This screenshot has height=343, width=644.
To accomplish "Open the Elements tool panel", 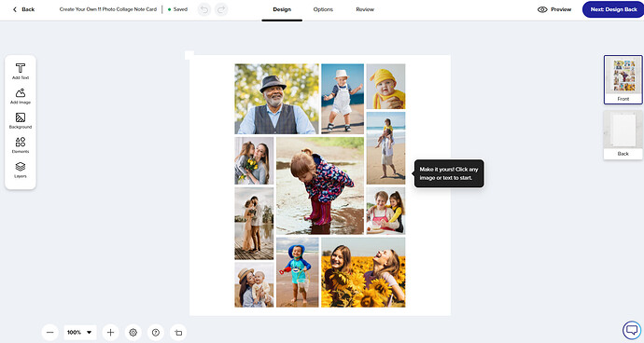I will (x=21, y=145).
